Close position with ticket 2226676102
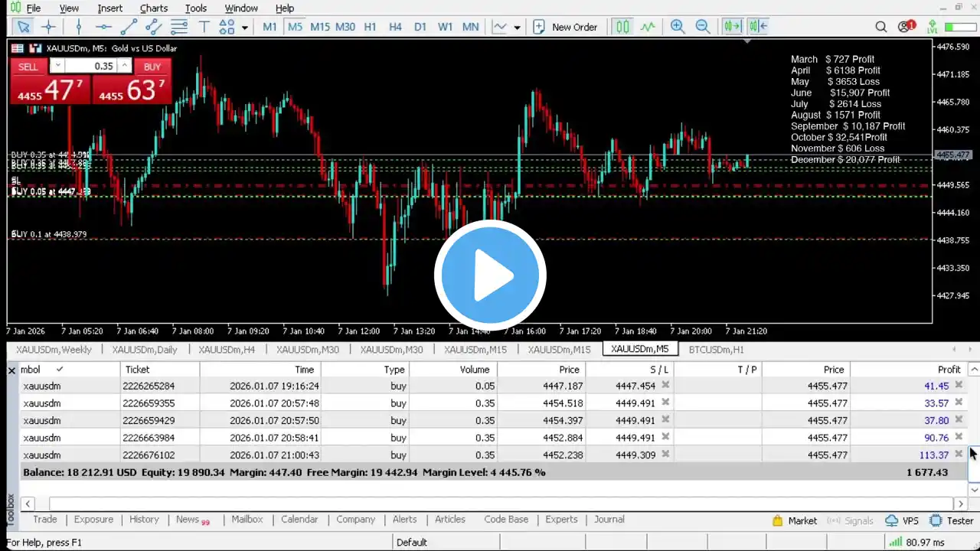 click(x=958, y=455)
